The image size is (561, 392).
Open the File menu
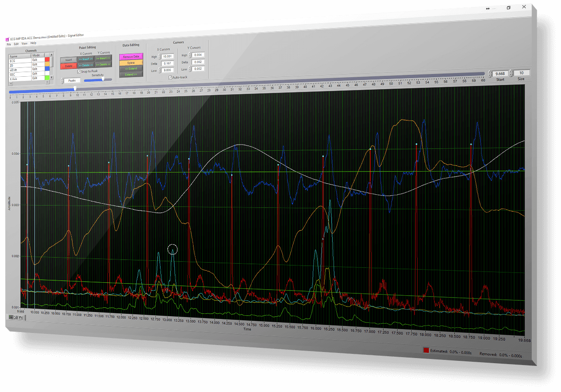pos(9,45)
